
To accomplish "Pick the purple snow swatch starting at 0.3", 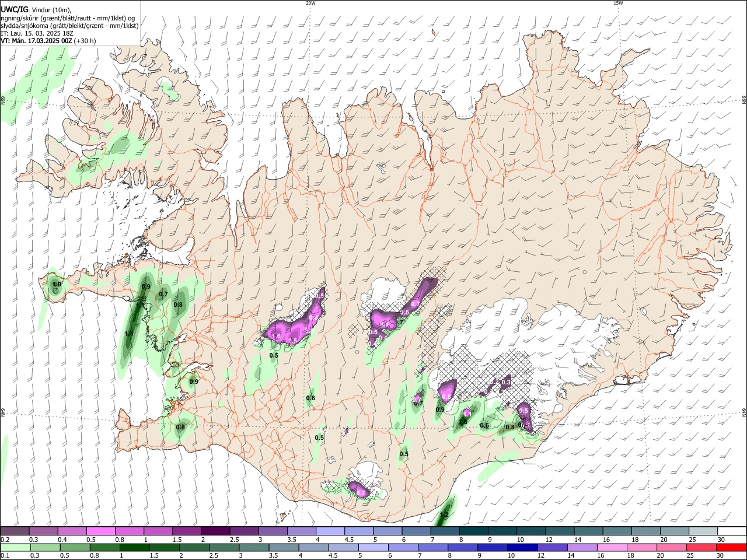I will (x=43, y=531).
